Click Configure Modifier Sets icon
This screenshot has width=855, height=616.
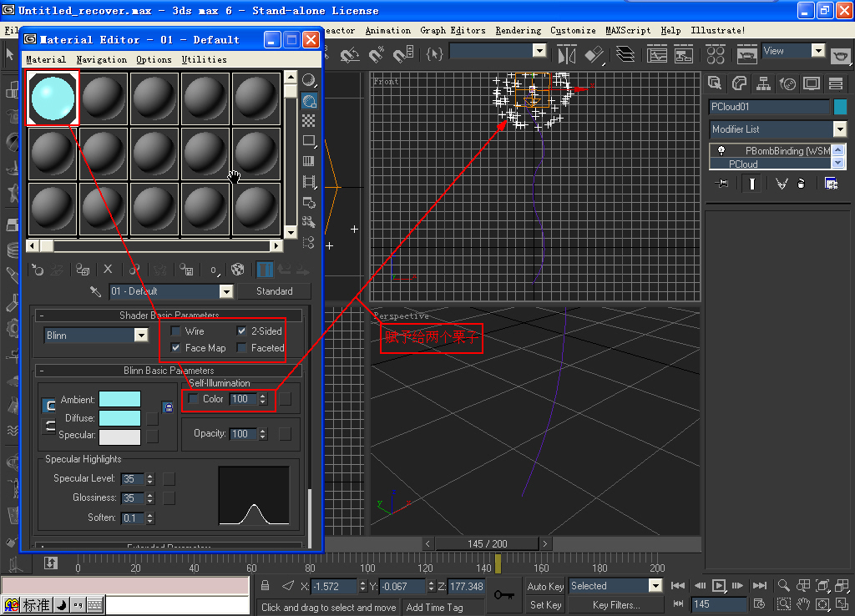(x=831, y=184)
